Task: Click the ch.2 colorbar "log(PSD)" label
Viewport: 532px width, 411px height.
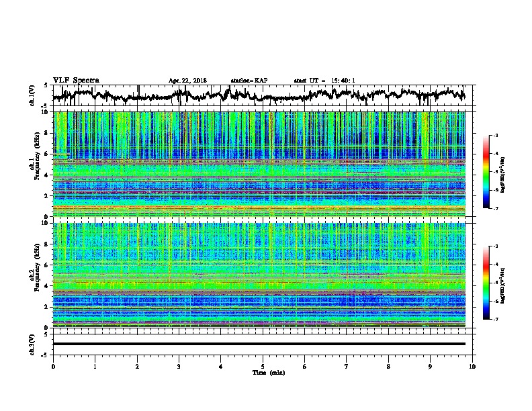Action: 503,285
